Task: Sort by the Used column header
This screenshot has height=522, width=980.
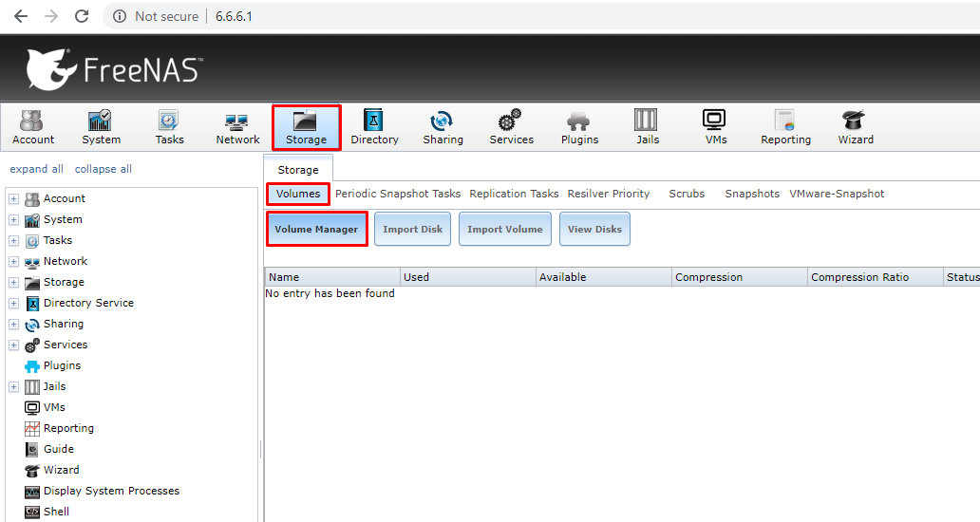Action: (468, 277)
